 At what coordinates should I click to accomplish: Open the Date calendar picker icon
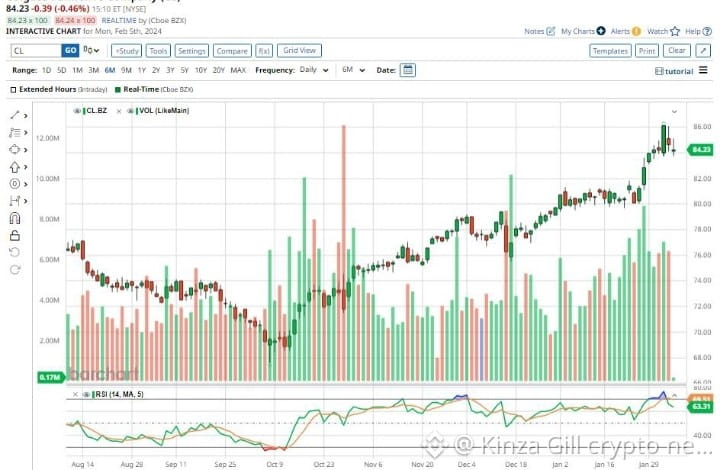(408, 70)
